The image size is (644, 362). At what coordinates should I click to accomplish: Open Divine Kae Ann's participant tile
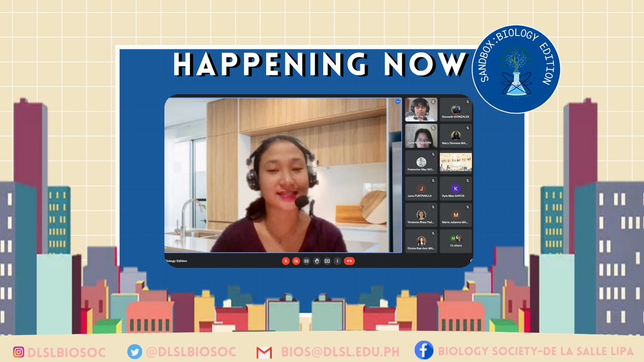click(421, 241)
